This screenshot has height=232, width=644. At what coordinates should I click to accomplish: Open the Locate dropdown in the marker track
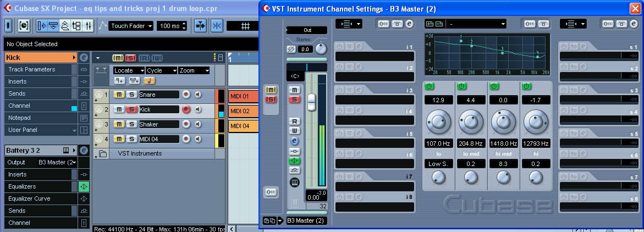click(129, 70)
